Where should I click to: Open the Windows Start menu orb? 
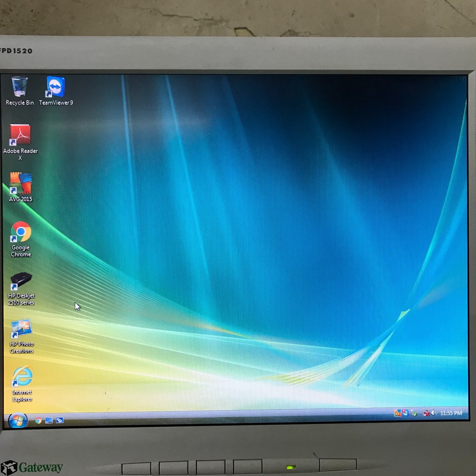click(18, 420)
